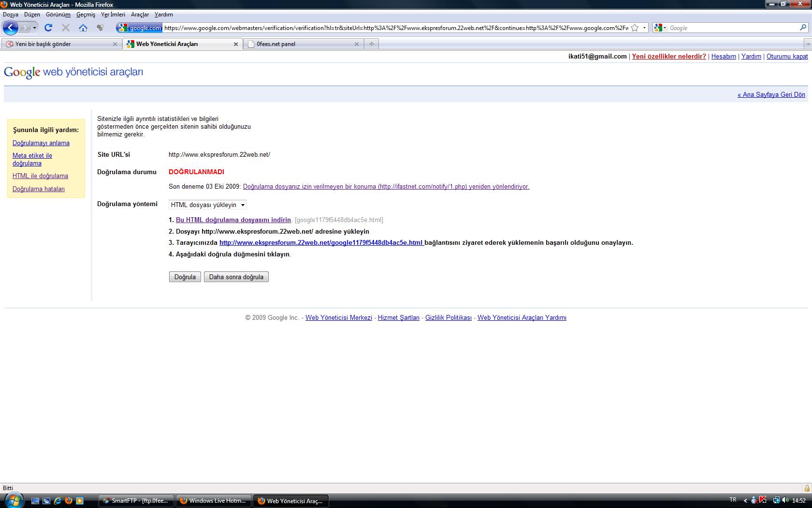
Task: Switch to Windows Live Hotmail taskbar button
Action: (x=214, y=501)
